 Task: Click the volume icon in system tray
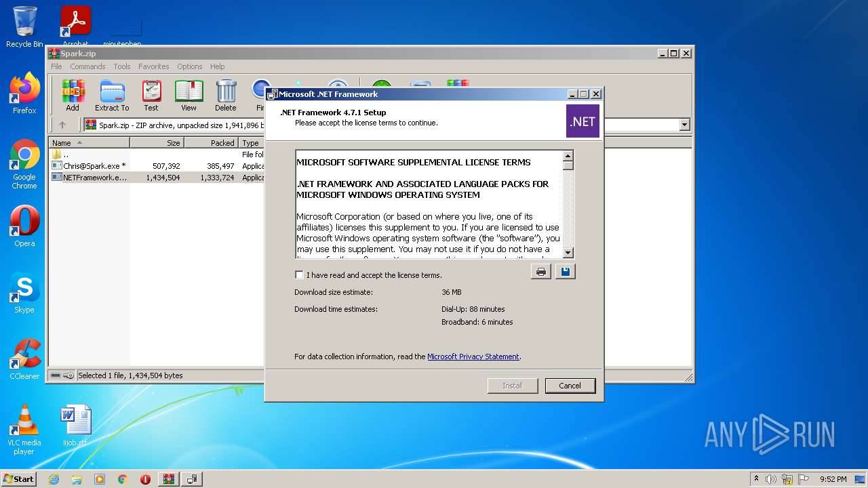[x=771, y=479]
